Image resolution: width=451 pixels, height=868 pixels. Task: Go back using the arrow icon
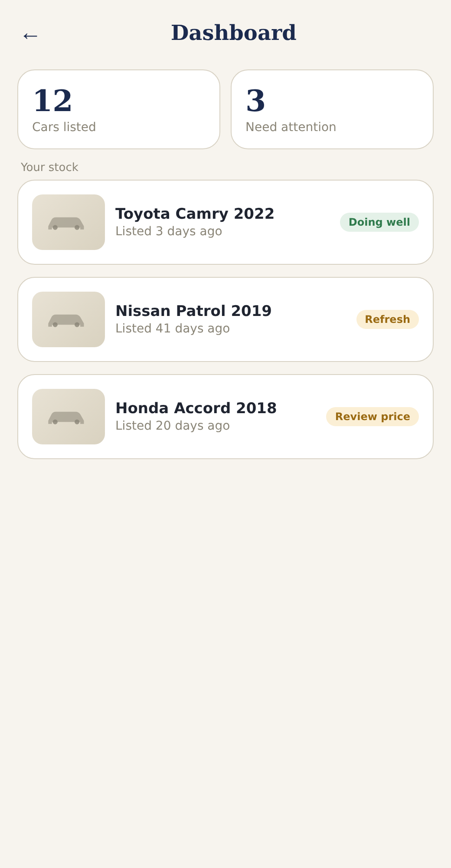tap(30, 36)
